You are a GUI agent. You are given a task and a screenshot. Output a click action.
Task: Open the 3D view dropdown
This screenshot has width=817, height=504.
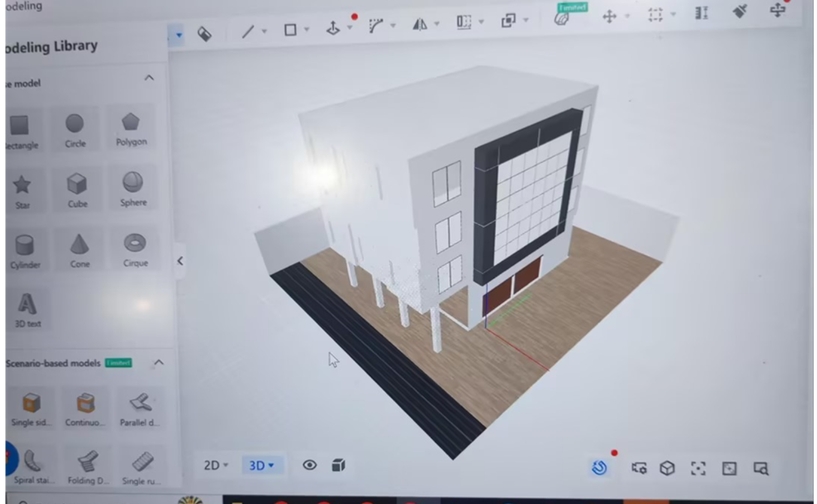(261, 465)
